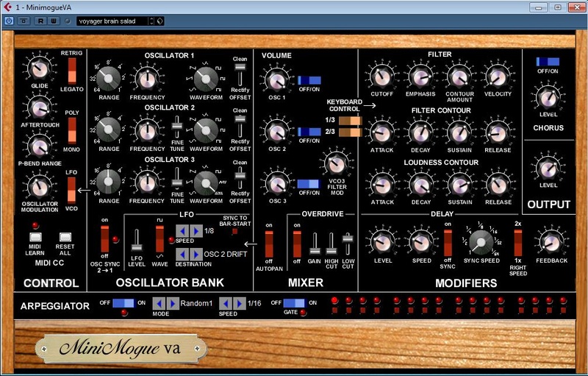Toggle the Arpeggiator Off/On switch

tap(123, 303)
